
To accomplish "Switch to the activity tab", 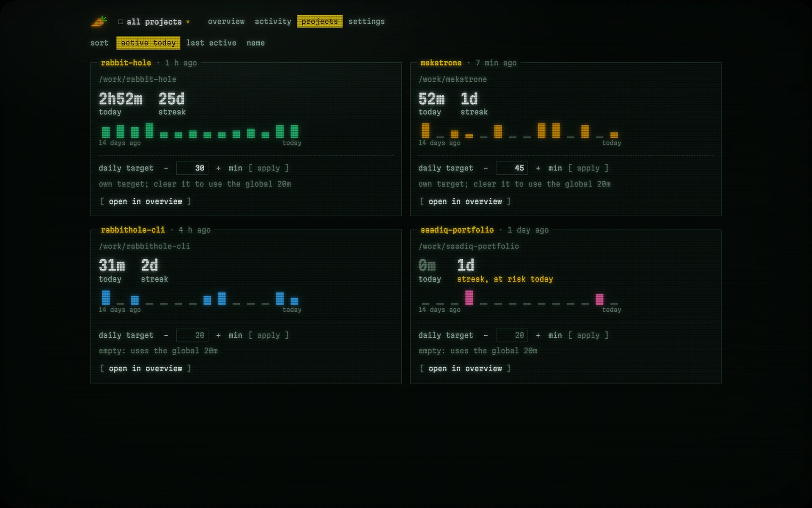I will point(273,22).
